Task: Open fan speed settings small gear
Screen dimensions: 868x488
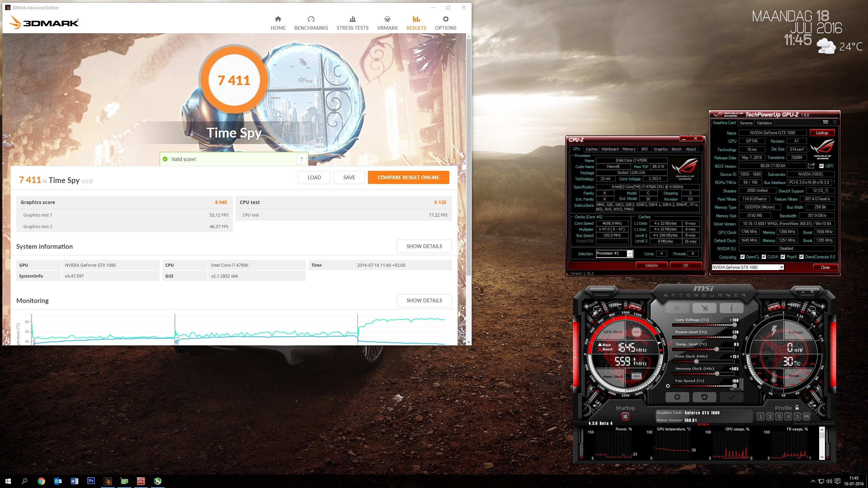Action: click(x=668, y=386)
